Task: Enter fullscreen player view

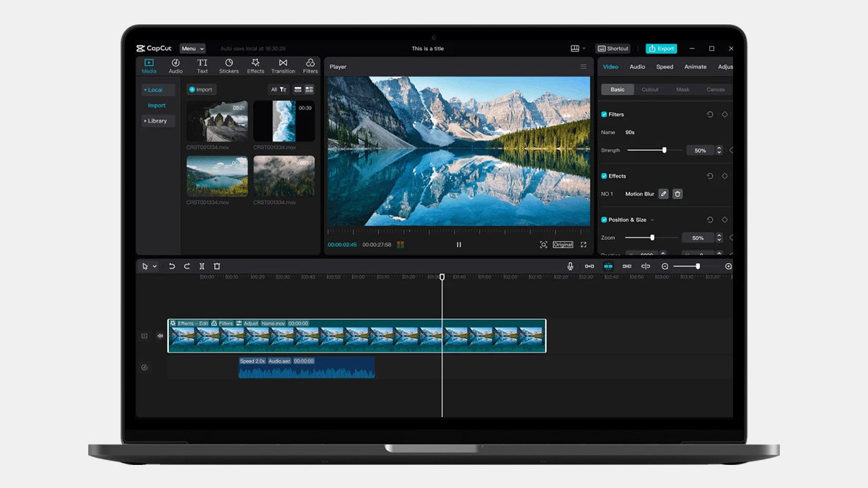Action: tap(583, 245)
